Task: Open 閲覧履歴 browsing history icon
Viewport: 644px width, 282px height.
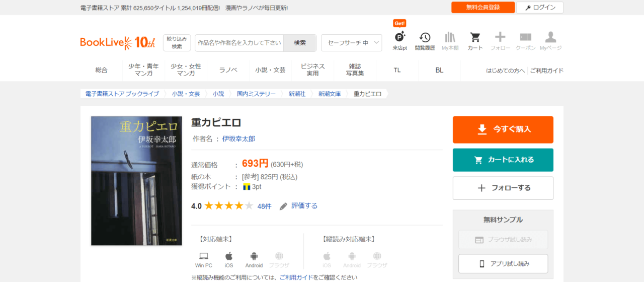Action: point(425,40)
